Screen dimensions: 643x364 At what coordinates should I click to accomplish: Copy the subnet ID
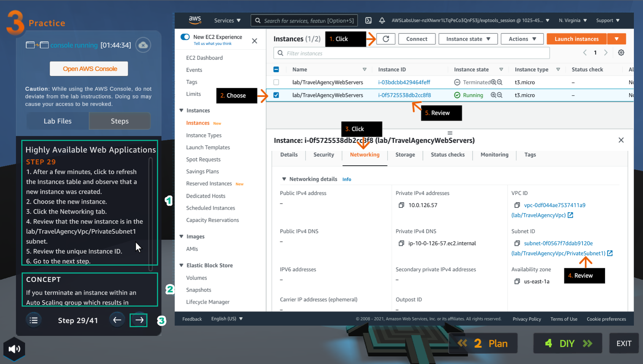pyautogui.click(x=517, y=243)
